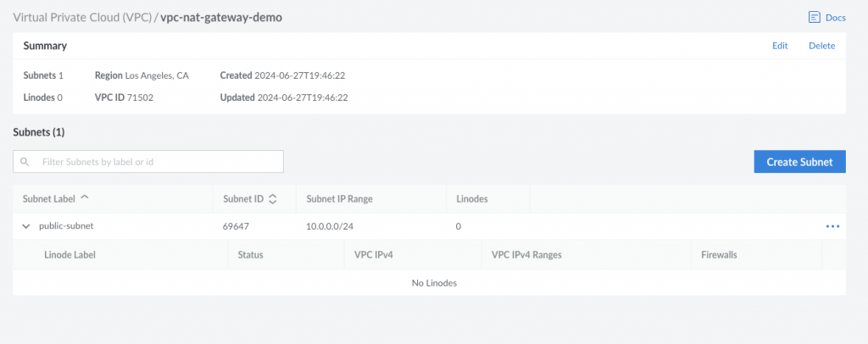Click the Subnet IP Range column header
Image resolution: width=868 pixels, height=344 pixels.
pyautogui.click(x=339, y=199)
